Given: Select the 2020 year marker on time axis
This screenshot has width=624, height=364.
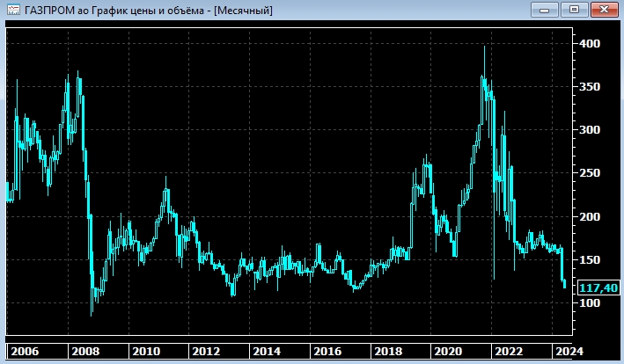Looking at the screenshot, I should [446, 351].
